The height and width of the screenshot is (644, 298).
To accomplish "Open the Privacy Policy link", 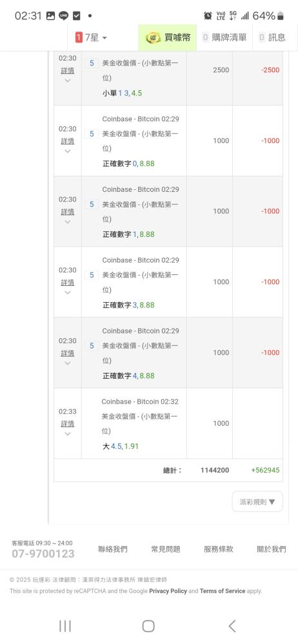I will [x=168, y=591].
